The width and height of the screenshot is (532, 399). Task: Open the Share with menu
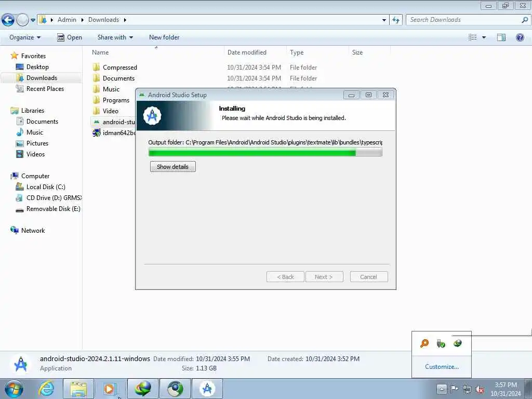(115, 37)
